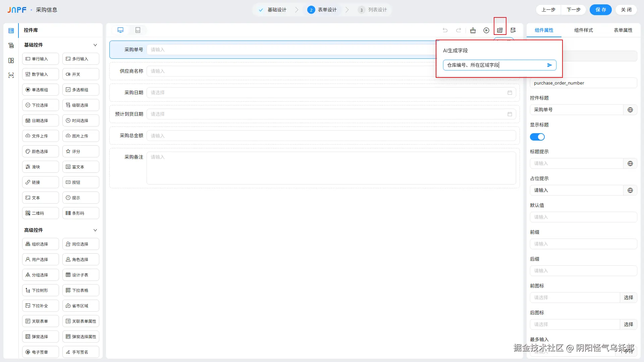Screen dimensions: 644x362
Task: Preview the form with play icon
Action: 486,30
